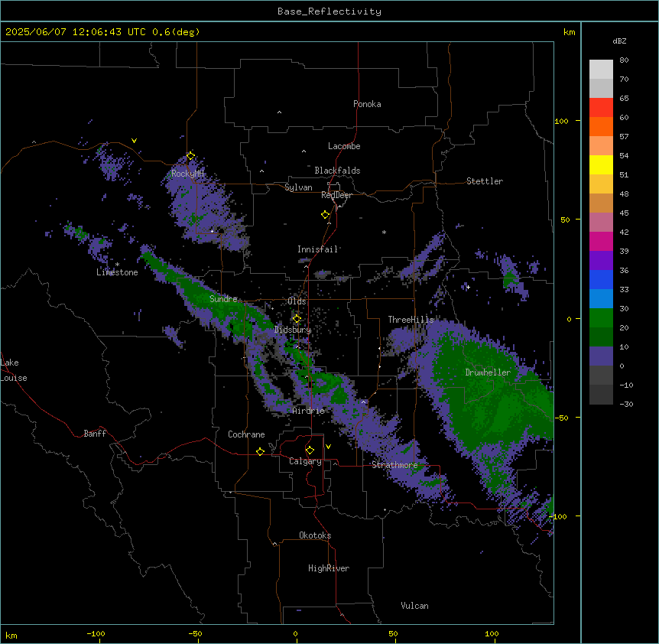Click the Calgary city label
This screenshot has height=644, width=659.
(306, 461)
